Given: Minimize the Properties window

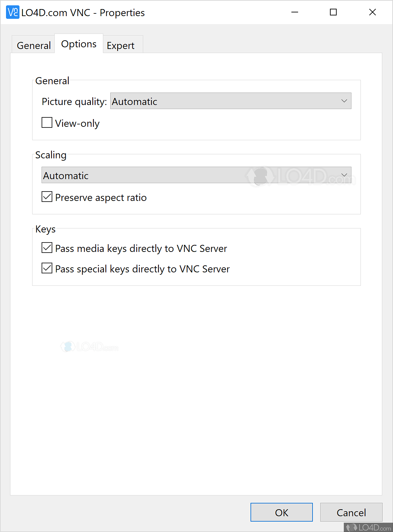Looking at the screenshot, I should pos(294,12).
